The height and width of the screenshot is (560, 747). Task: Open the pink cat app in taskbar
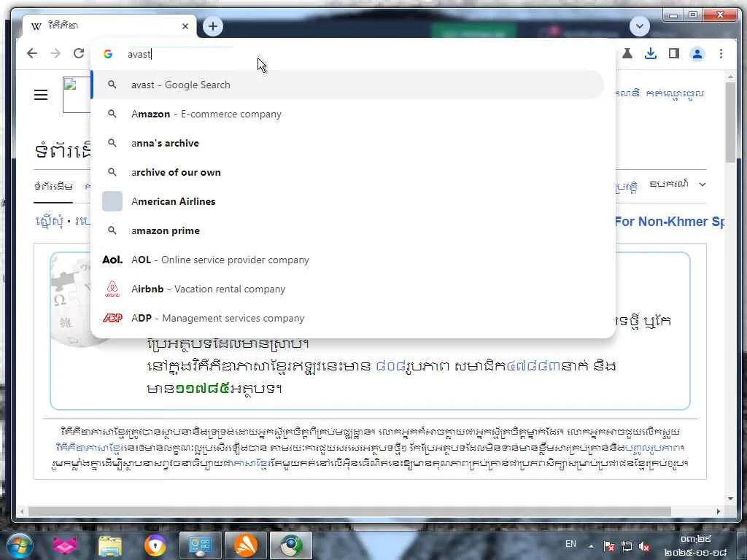[65, 545]
